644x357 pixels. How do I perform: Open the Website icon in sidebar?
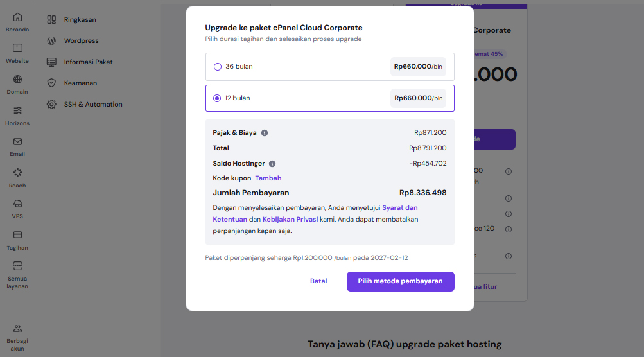[17, 48]
